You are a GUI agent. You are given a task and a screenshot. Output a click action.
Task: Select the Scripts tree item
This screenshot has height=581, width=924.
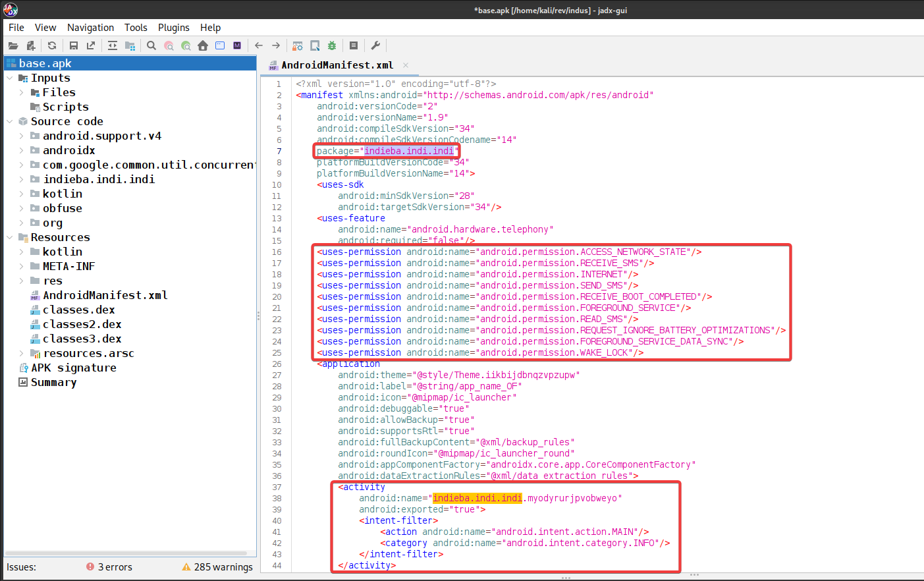65,107
